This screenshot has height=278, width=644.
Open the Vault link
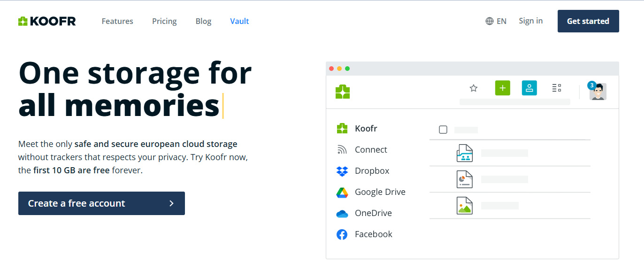pyautogui.click(x=239, y=21)
